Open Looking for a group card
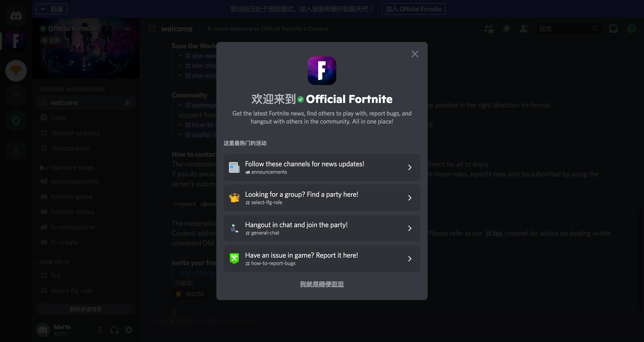The width and height of the screenshot is (644, 342). pos(322,198)
